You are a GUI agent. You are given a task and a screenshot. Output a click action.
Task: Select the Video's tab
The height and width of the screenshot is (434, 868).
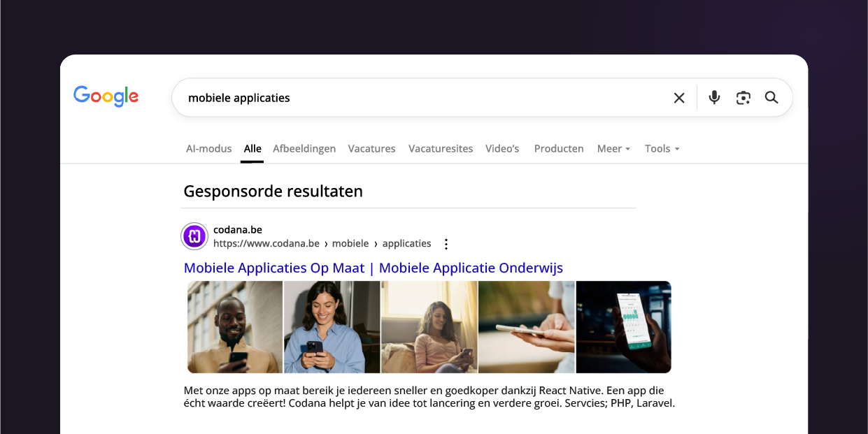[x=501, y=148]
